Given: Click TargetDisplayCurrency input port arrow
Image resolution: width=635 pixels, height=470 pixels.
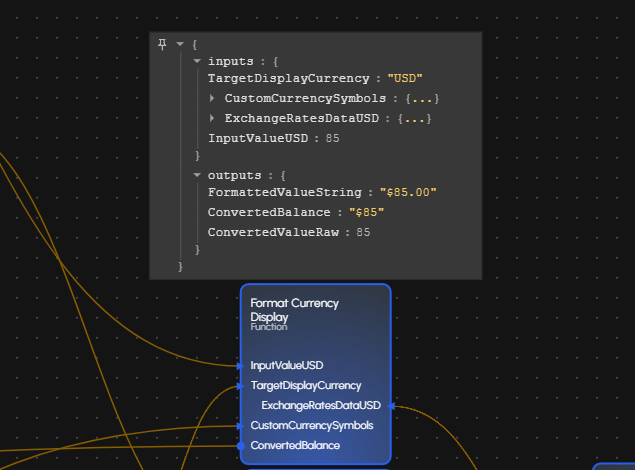Looking at the screenshot, I should coord(241,386).
